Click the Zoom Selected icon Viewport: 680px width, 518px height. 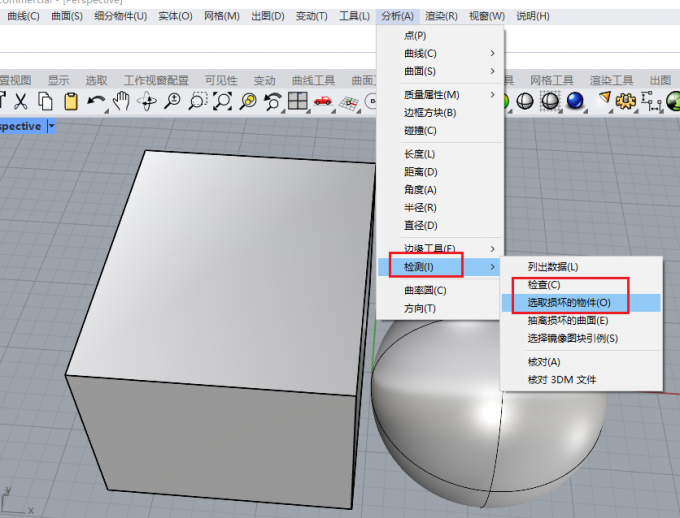tap(248, 102)
